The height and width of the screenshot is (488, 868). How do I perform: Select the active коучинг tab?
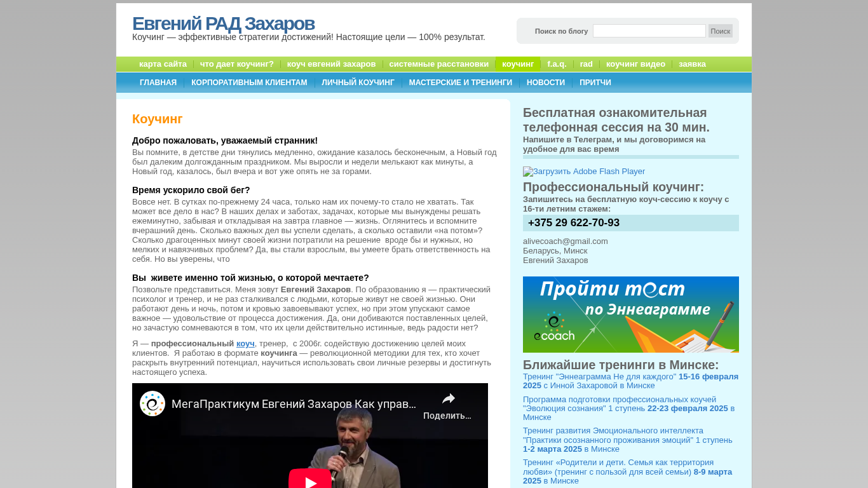click(x=518, y=64)
